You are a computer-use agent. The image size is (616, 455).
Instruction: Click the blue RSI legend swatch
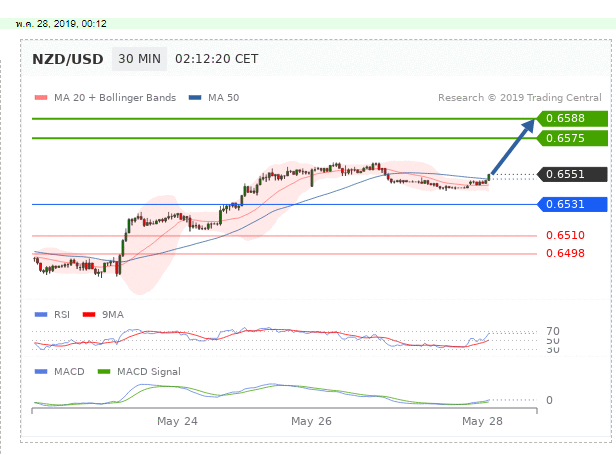[x=41, y=314]
